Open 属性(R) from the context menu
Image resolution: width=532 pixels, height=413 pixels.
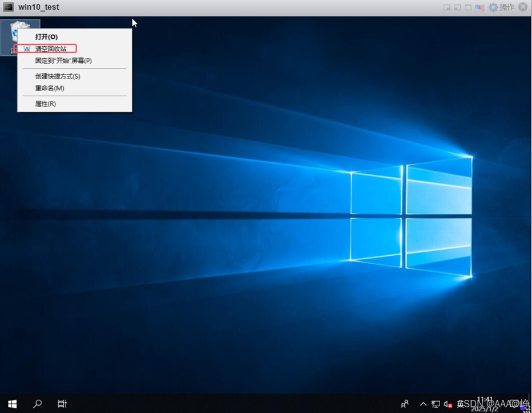(x=75, y=104)
